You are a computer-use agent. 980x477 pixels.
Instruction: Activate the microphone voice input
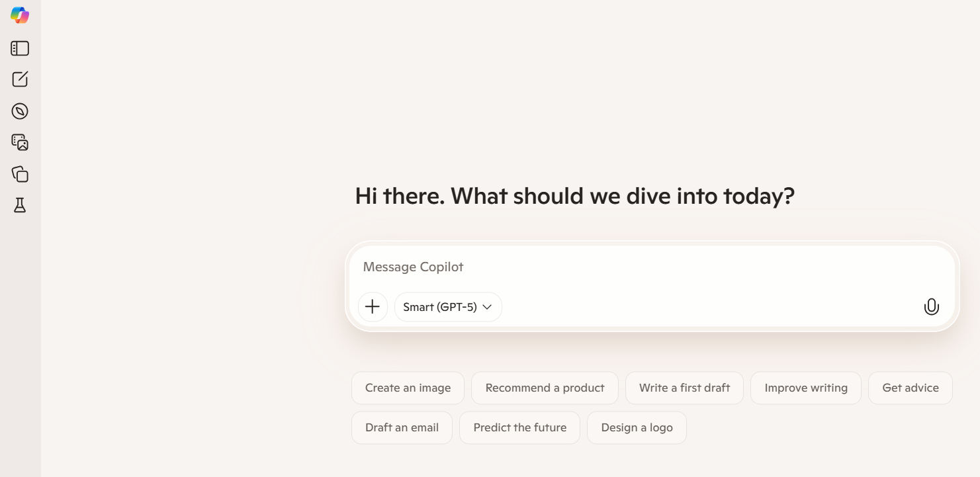coord(931,307)
